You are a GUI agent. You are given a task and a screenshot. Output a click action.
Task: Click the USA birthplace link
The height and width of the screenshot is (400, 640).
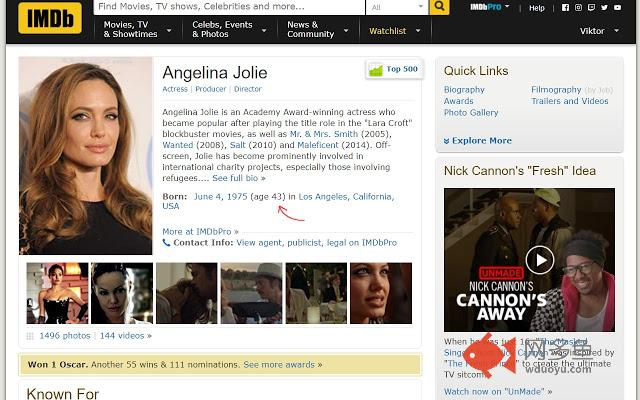pos(171,206)
